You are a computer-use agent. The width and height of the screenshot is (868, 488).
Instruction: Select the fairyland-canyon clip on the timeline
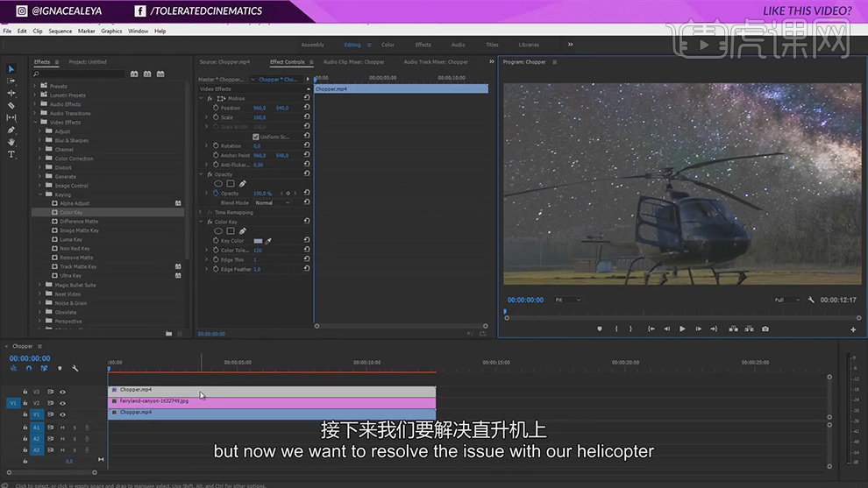[x=272, y=401]
